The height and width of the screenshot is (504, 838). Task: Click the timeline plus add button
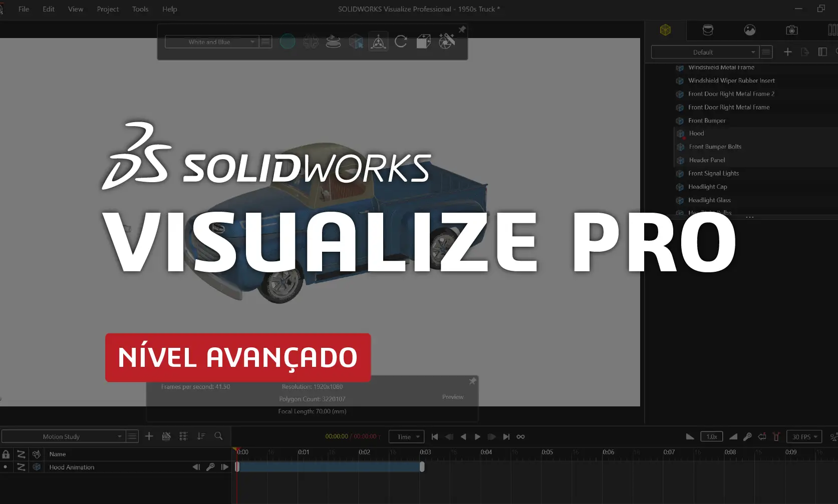pos(149,436)
